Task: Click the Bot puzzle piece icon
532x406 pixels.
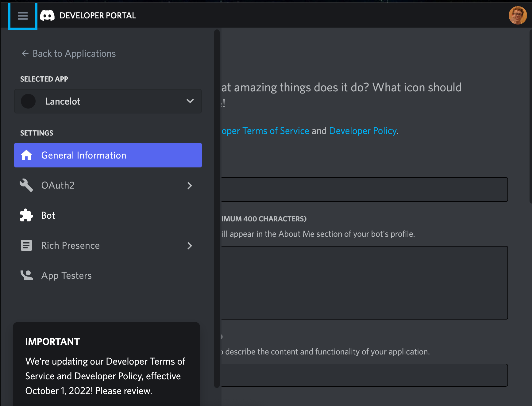Action: point(26,215)
